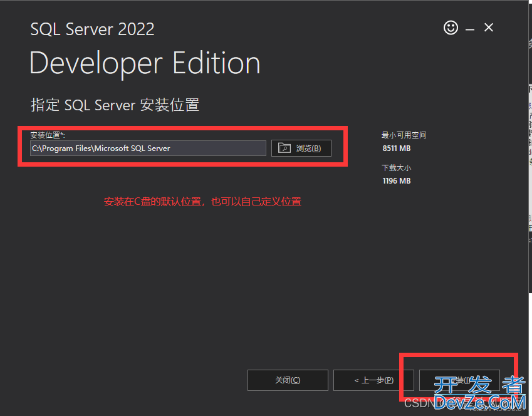Go back with the 上一步(P) button
The width and height of the screenshot is (532, 416).
(373, 380)
